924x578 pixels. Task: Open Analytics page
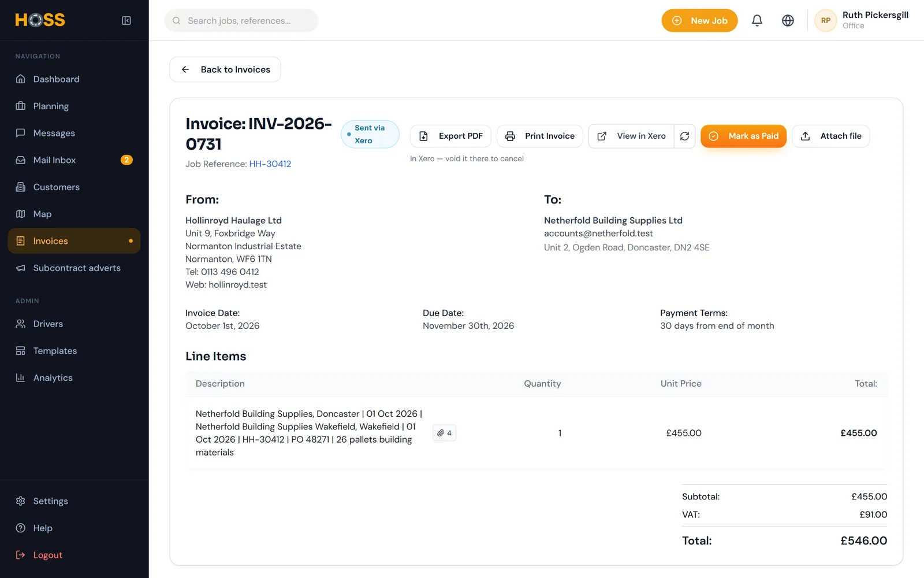tap(74, 378)
